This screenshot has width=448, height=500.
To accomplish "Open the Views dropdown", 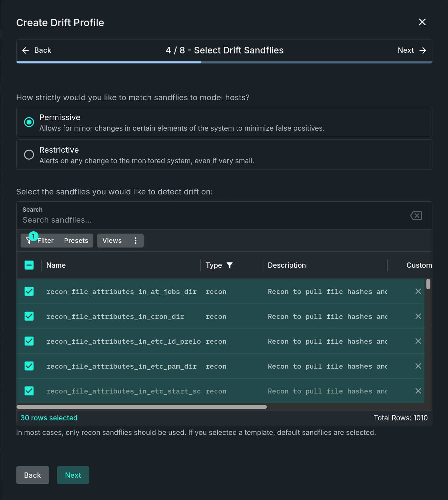I will tap(112, 240).
